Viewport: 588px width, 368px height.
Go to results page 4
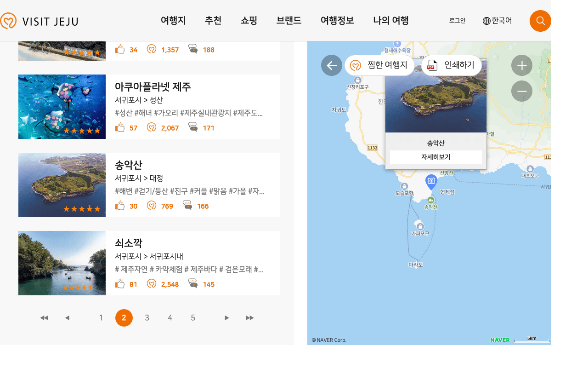tap(170, 318)
